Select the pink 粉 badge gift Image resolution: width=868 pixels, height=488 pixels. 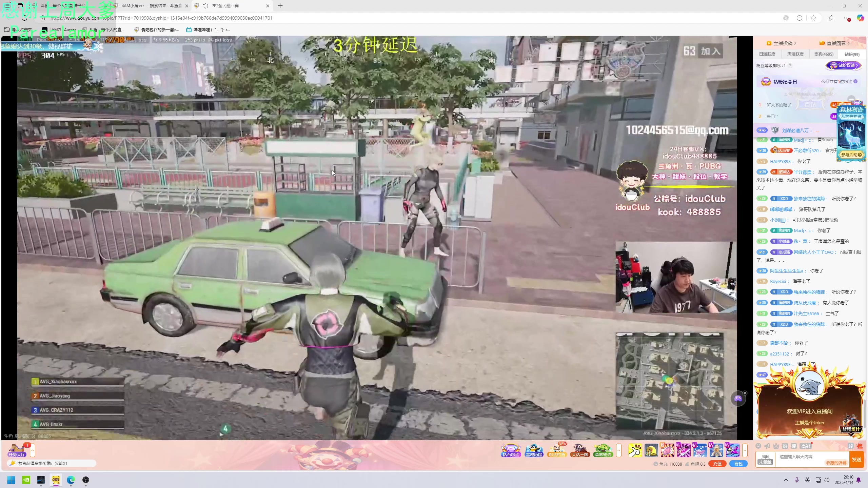click(x=667, y=450)
